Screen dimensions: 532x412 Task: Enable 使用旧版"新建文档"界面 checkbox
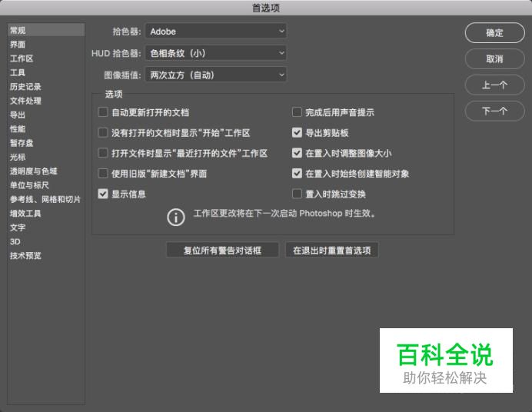tap(103, 173)
